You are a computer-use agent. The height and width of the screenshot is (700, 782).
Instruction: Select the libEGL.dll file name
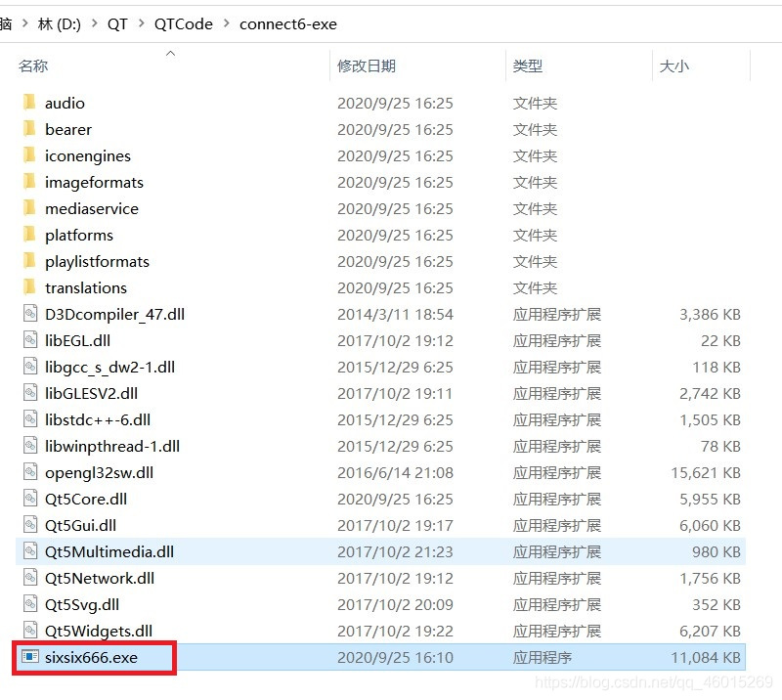tap(77, 341)
